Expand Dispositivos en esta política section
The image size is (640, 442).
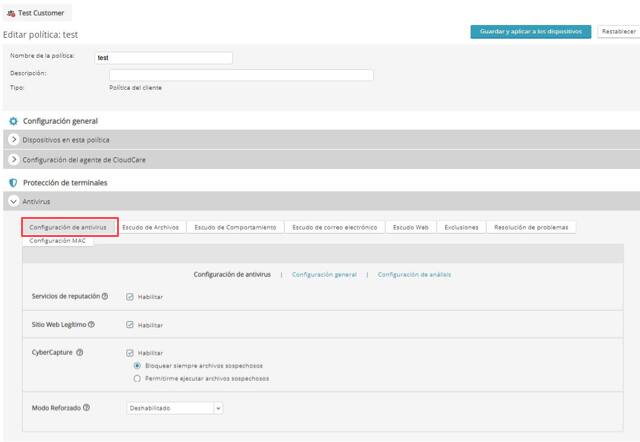tap(13, 140)
